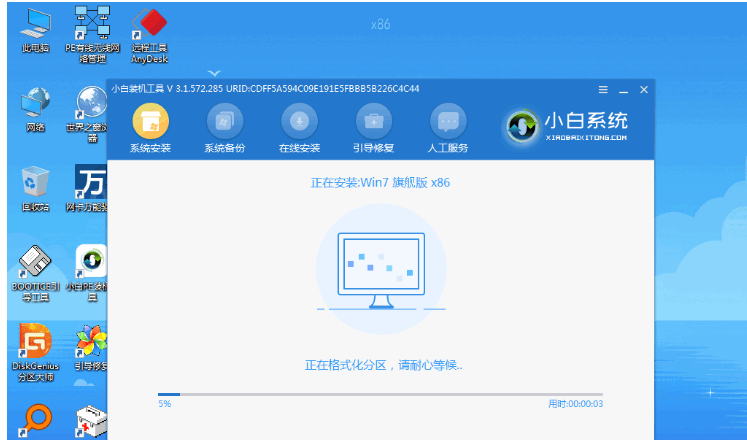Switch to 在线安装 (Online Install)
This screenshot has width=747, height=440.
[299, 121]
